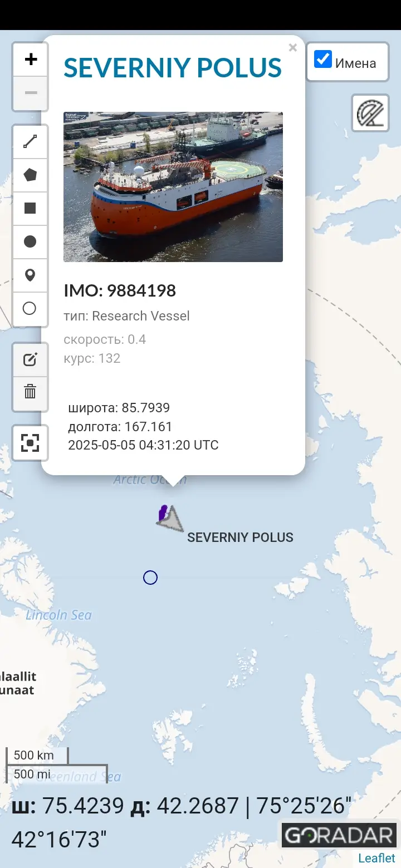Click the GORADAR logo
Screen dimensions: 401x868
339,835
